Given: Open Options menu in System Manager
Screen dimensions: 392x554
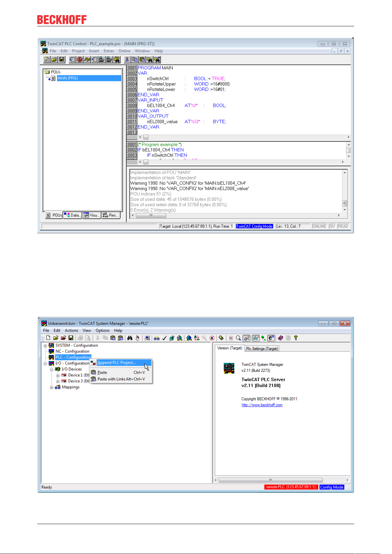Looking at the screenshot, I should [x=103, y=330].
